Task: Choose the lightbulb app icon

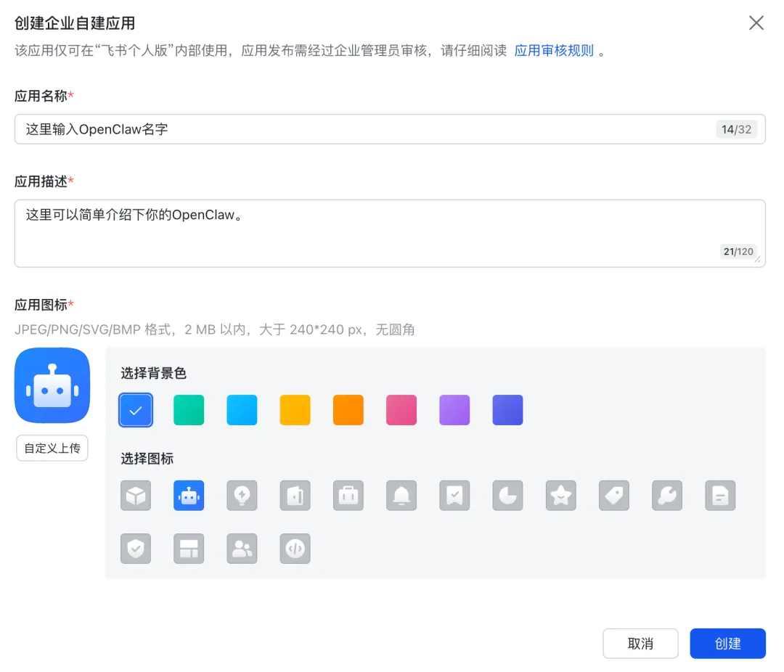Action: [242, 496]
